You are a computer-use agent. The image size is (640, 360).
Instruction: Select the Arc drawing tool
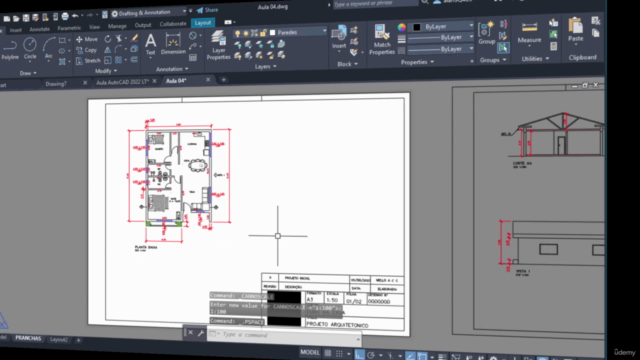click(49, 48)
